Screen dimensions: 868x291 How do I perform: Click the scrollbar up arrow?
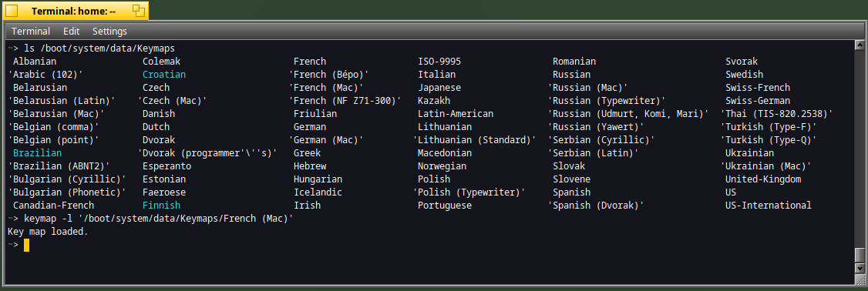(x=860, y=45)
